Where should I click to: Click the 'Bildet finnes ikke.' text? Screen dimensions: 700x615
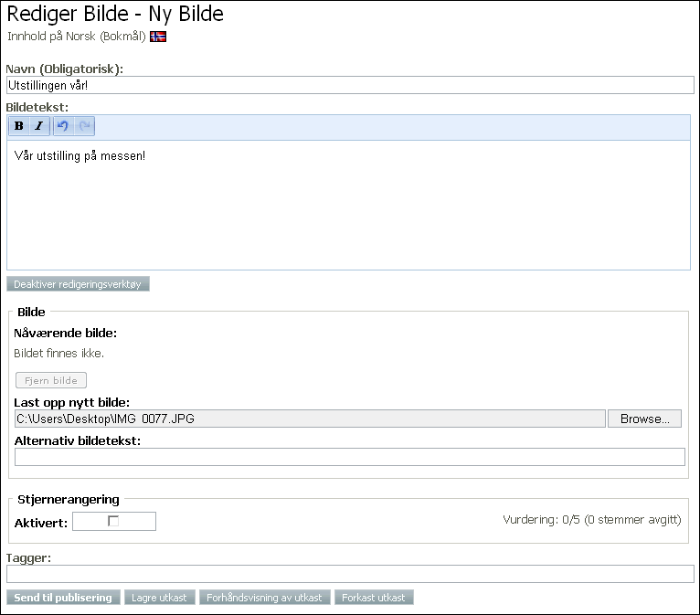click(58, 354)
